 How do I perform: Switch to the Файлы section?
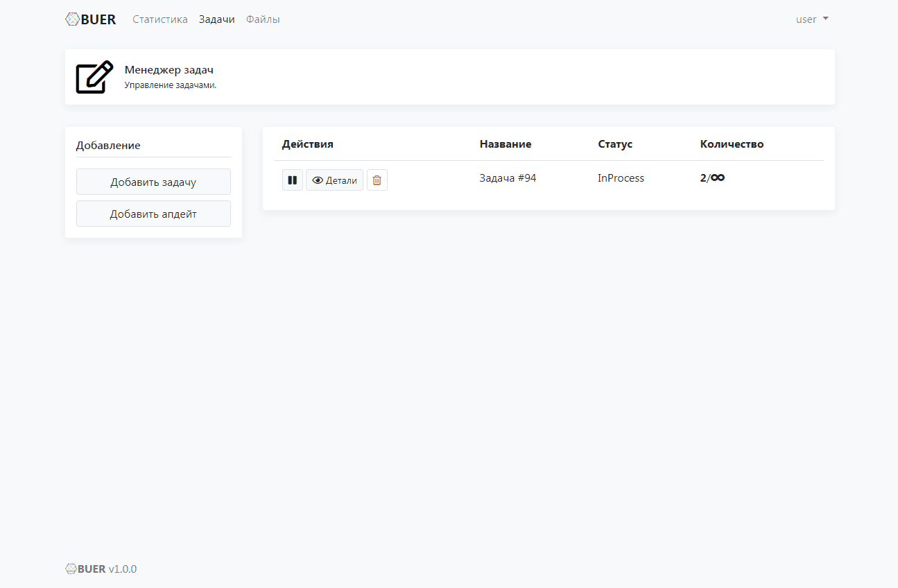click(x=263, y=19)
